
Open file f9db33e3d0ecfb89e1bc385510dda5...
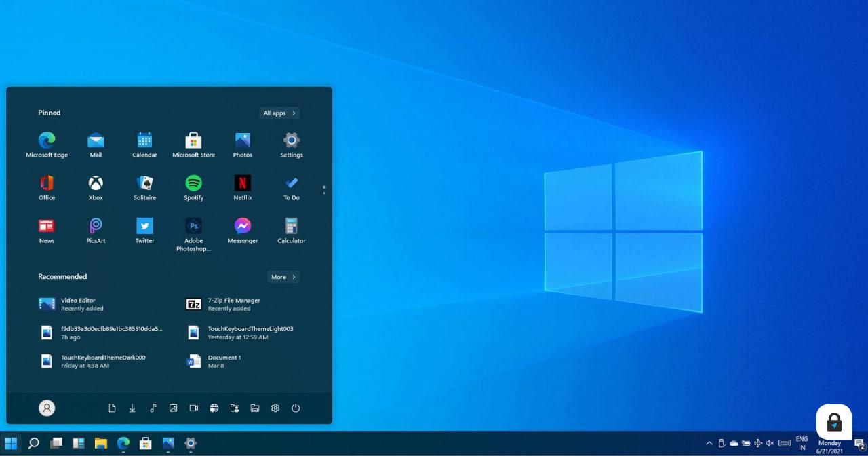coord(102,332)
